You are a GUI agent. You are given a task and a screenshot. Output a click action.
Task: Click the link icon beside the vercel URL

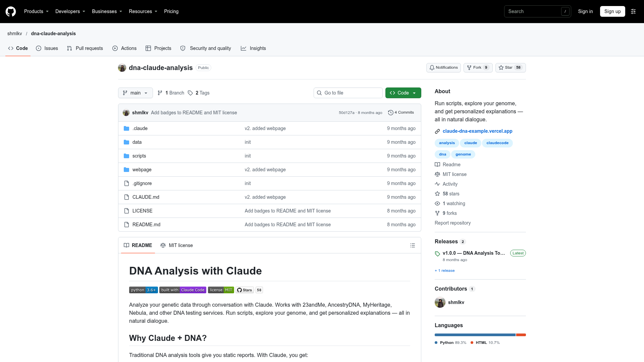[437, 131]
